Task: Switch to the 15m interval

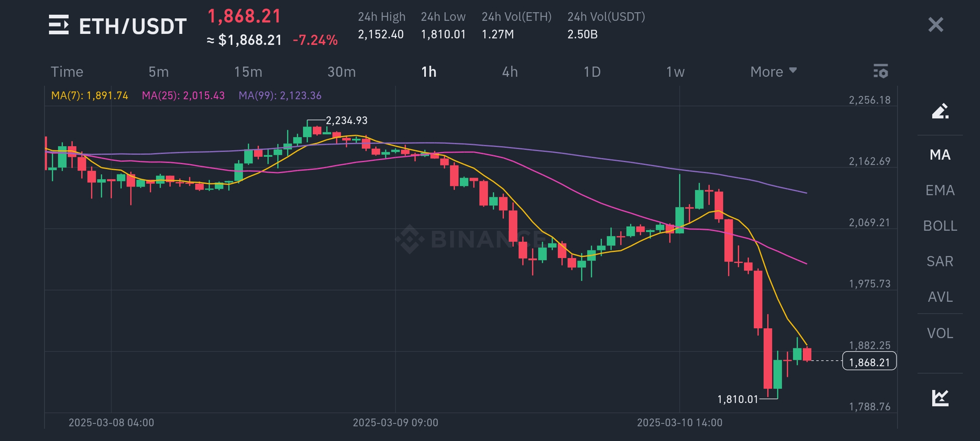Action: (248, 72)
